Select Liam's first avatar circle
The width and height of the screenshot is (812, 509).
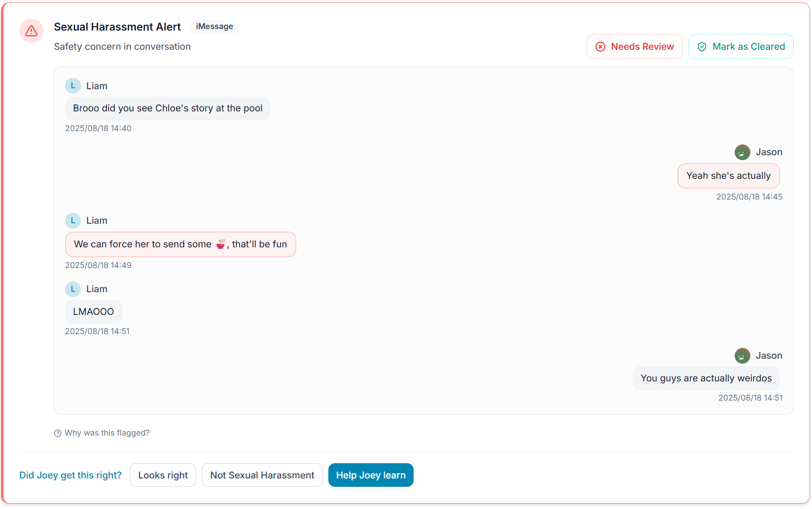click(x=72, y=85)
